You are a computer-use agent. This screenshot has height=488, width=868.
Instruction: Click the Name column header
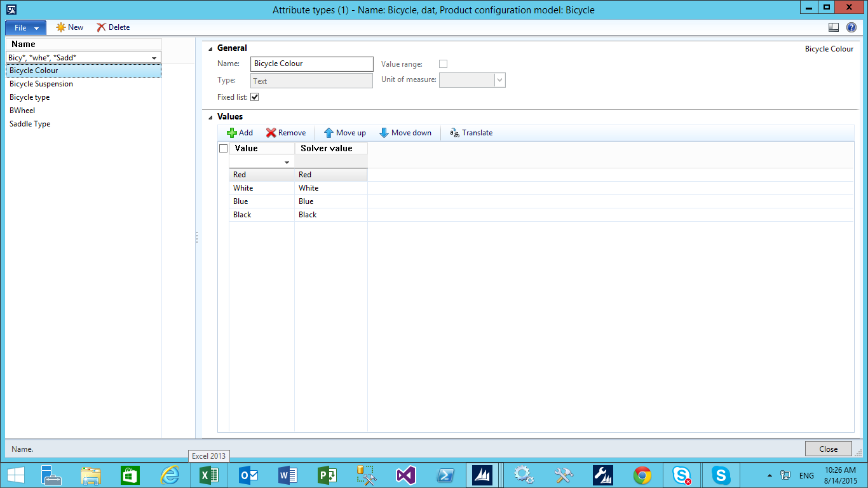83,44
